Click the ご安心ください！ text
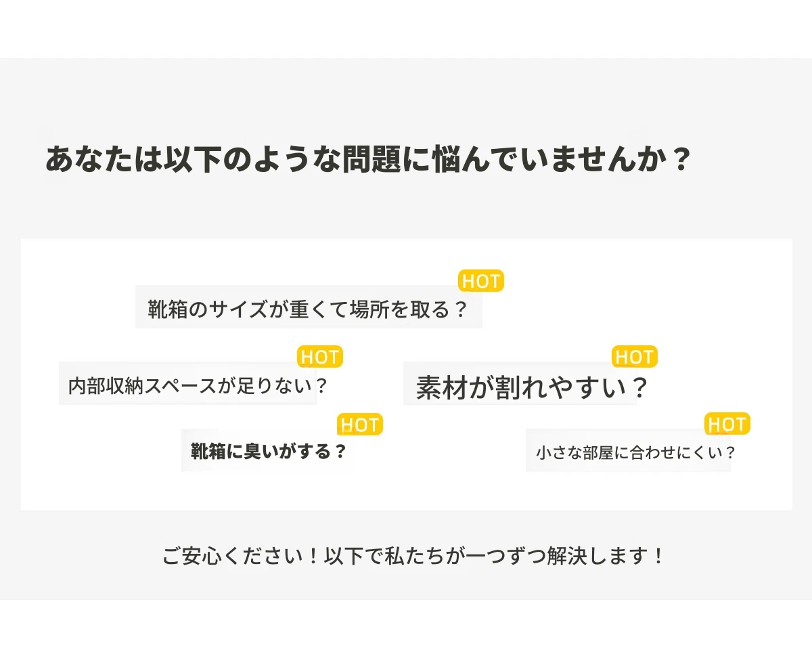812x652 pixels. click(240, 557)
